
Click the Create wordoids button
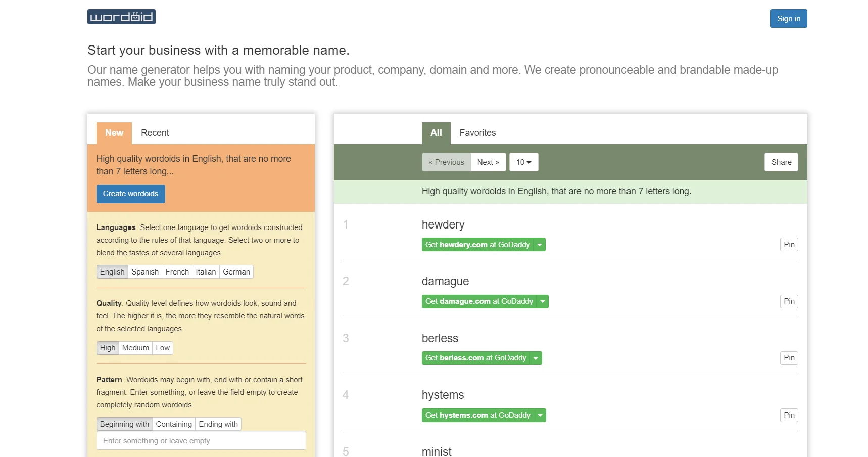pos(130,194)
